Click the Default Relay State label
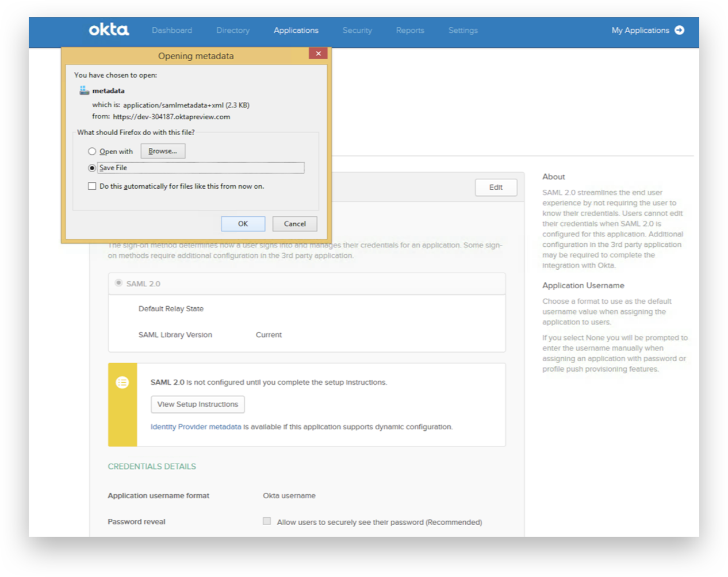Viewport: 728px width, 577px height. 171,309
